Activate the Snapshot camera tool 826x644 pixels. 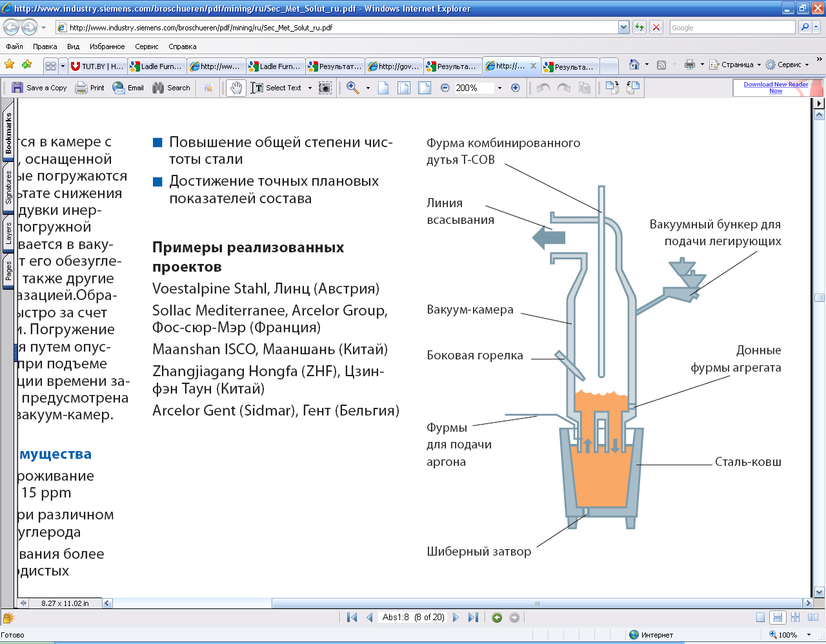click(x=325, y=88)
